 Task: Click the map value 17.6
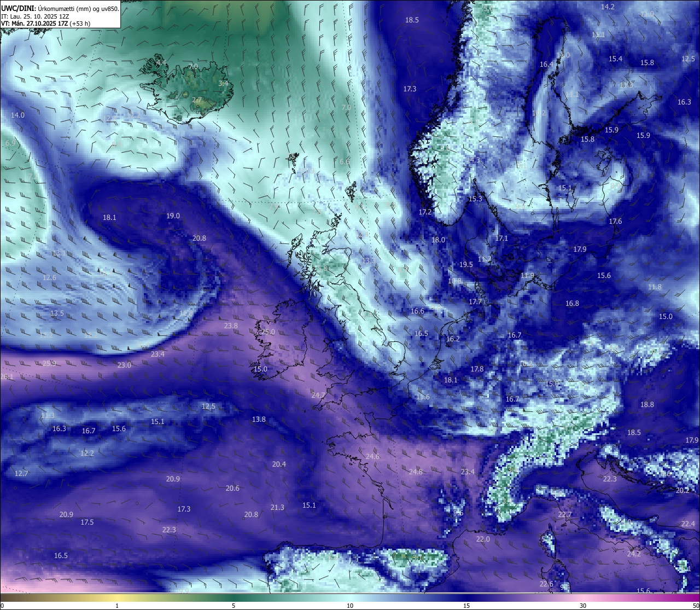(x=615, y=221)
